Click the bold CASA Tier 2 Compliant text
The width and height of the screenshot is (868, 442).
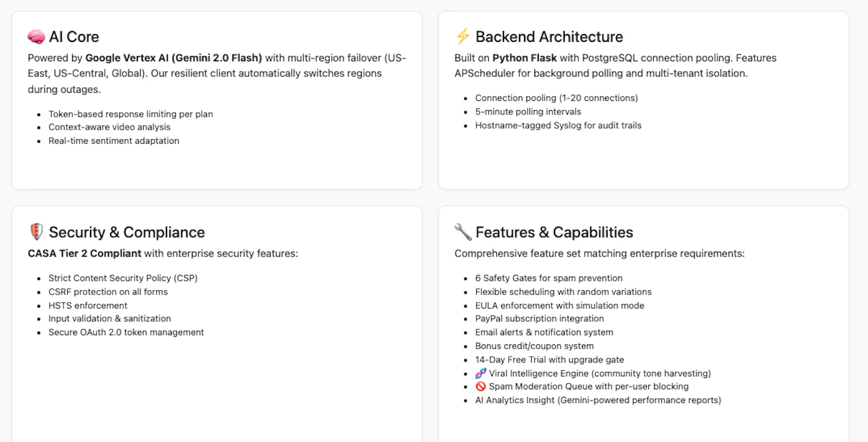click(85, 253)
